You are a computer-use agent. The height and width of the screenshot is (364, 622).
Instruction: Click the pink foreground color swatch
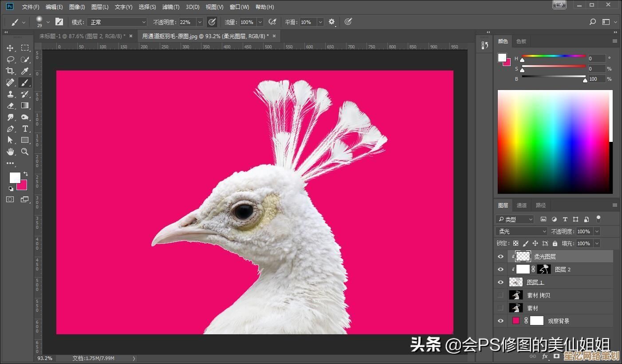click(21, 185)
